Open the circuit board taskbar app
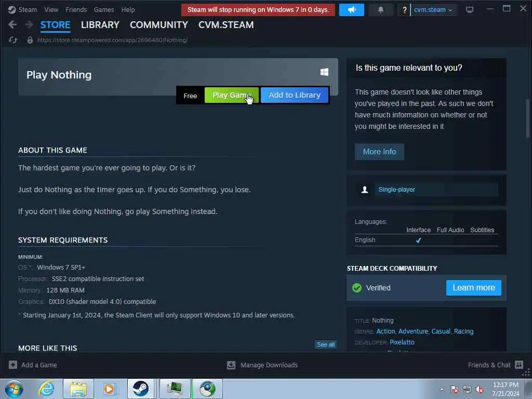This screenshot has width=532, height=399. pyautogui.click(x=175, y=389)
